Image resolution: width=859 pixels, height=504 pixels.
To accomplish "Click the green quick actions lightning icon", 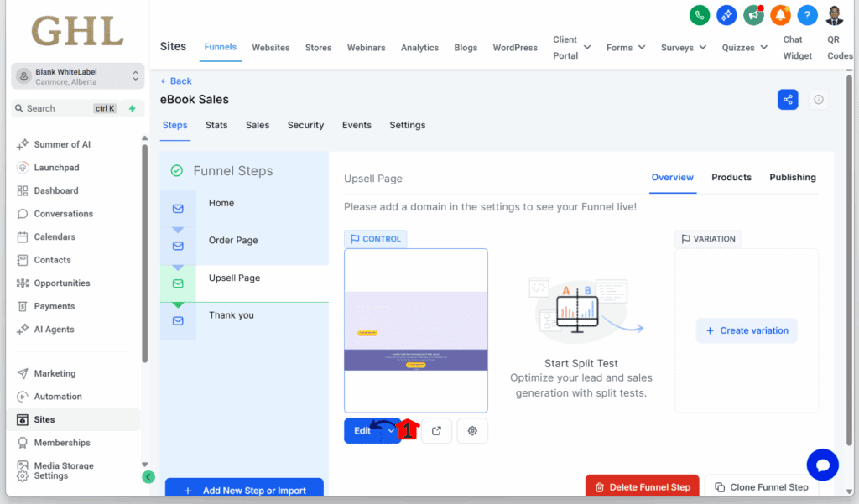I will (x=132, y=108).
